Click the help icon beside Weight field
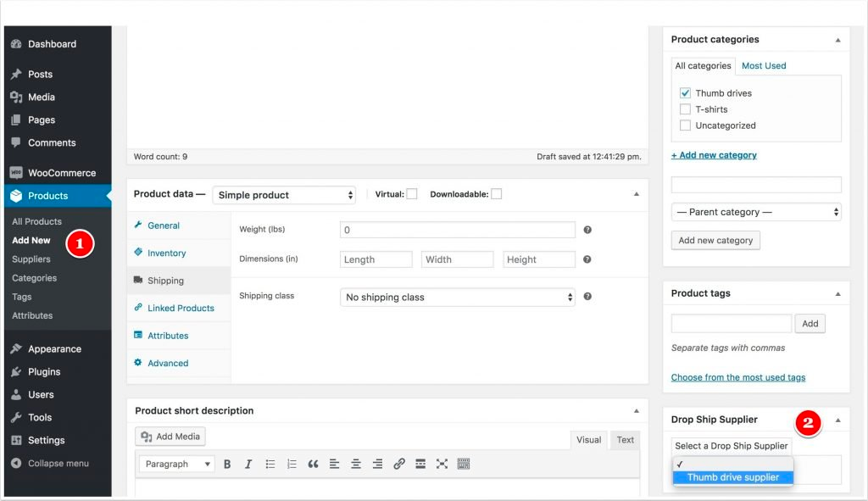The height and width of the screenshot is (501, 868). [587, 230]
